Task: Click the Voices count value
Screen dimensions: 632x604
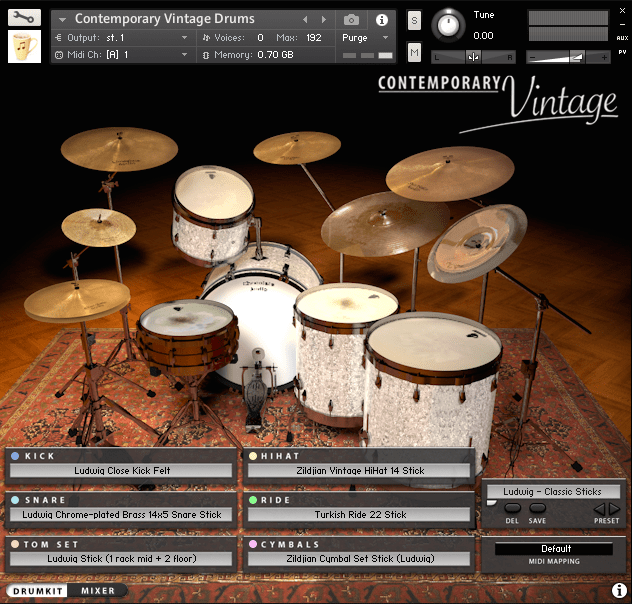Action: [260, 37]
